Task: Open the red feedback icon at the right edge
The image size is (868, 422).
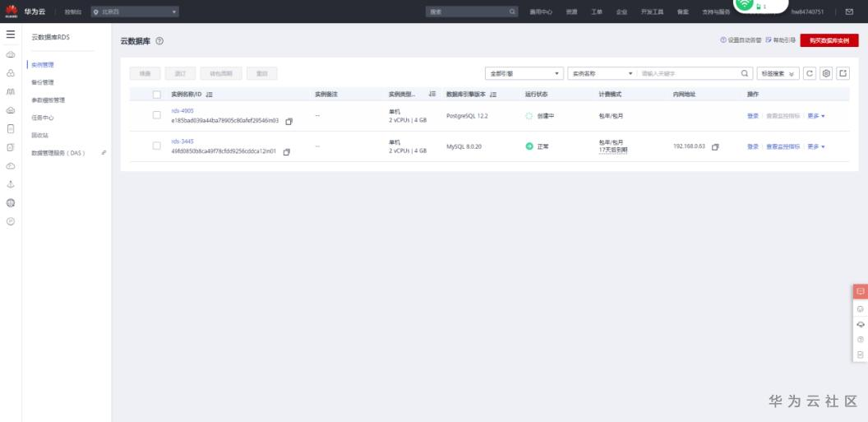Action: (x=861, y=291)
